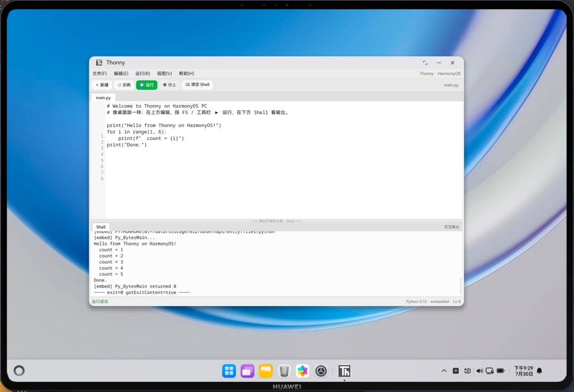Open the 文件(F) menu

[x=99, y=74]
